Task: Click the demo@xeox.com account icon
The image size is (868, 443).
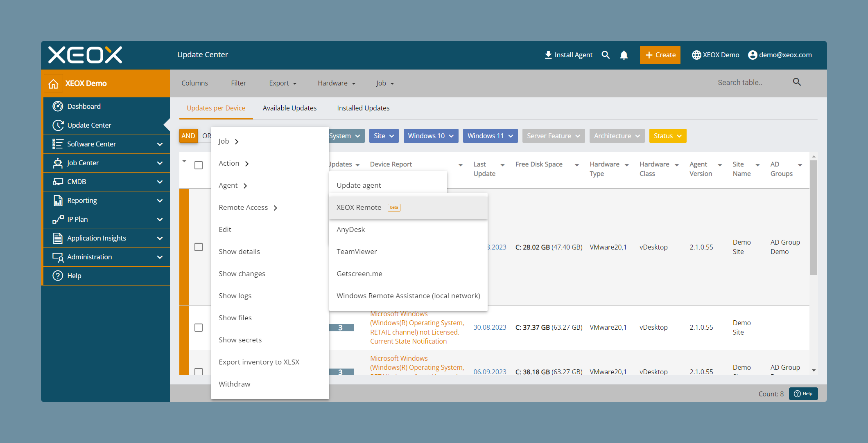Action: [x=753, y=55]
